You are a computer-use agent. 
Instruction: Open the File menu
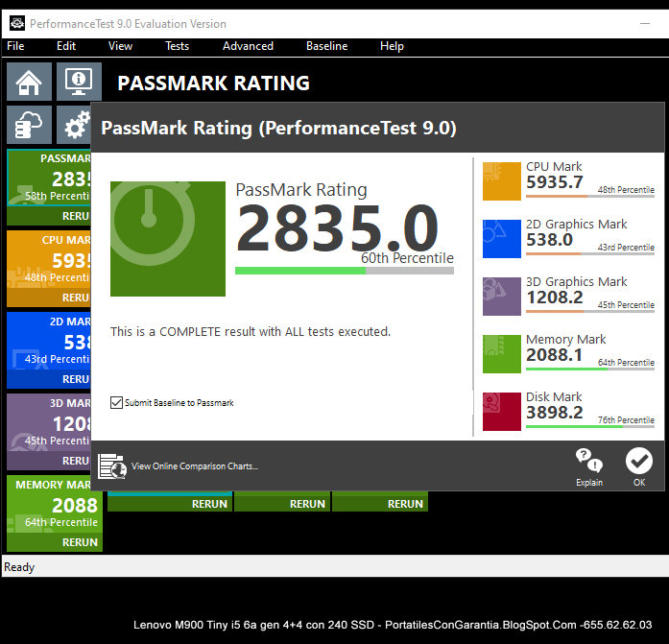[x=15, y=46]
